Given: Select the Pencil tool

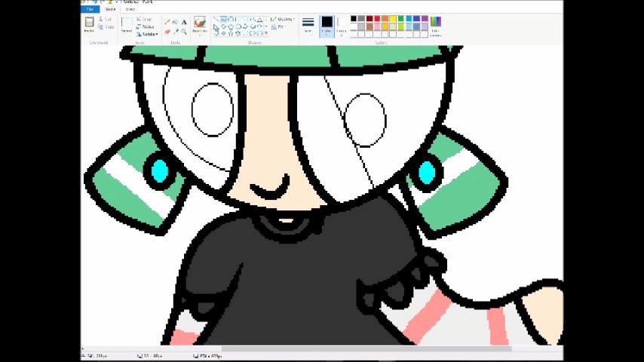Looking at the screenshot, I should pyautogui.click(x=167, y=22).
